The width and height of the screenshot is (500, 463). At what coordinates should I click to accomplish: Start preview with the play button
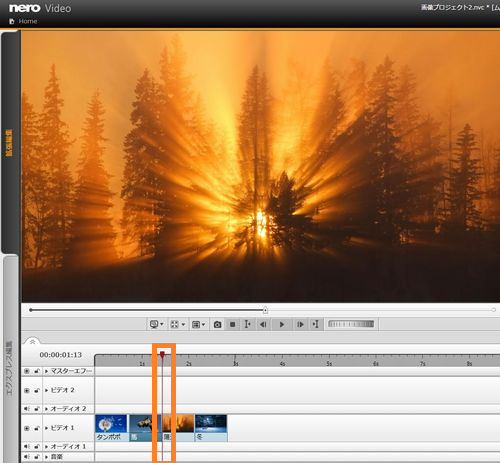282,324
